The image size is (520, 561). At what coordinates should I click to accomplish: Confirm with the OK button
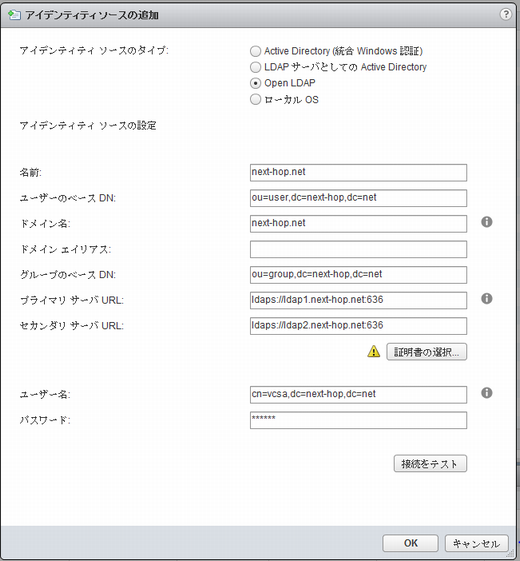point(410,543)
